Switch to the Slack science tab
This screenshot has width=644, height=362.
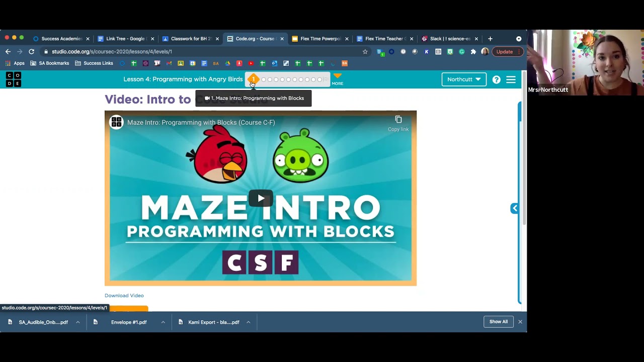pos(450,39)
